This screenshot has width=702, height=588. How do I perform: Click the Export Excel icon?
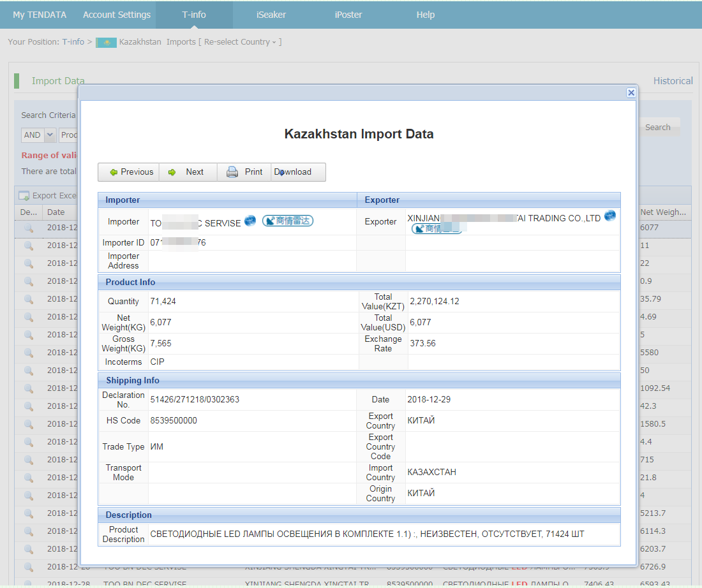pyautogui.click(x=24, y=196)
